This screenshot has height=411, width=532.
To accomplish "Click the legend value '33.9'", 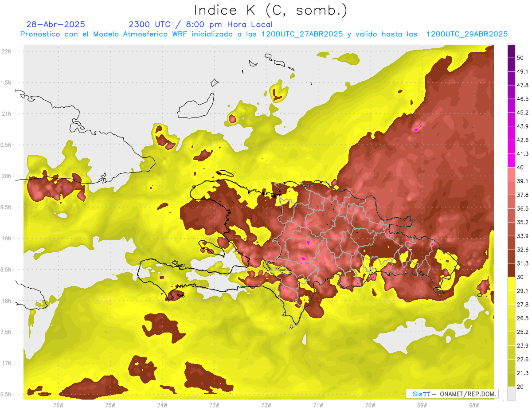I will pos(523,236).
